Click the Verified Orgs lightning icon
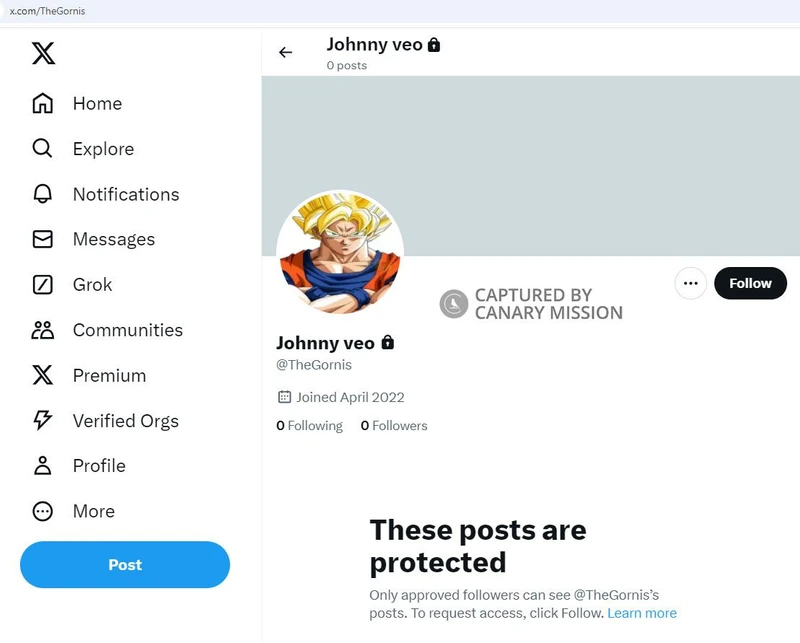This screenshot has width=800, height=643. pyautogui.click(x=43, y=421)
